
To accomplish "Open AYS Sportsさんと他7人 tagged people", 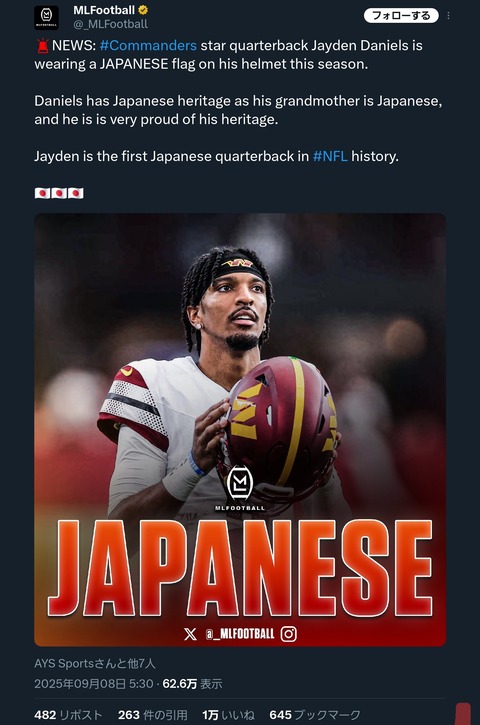I will pos(95,664).
